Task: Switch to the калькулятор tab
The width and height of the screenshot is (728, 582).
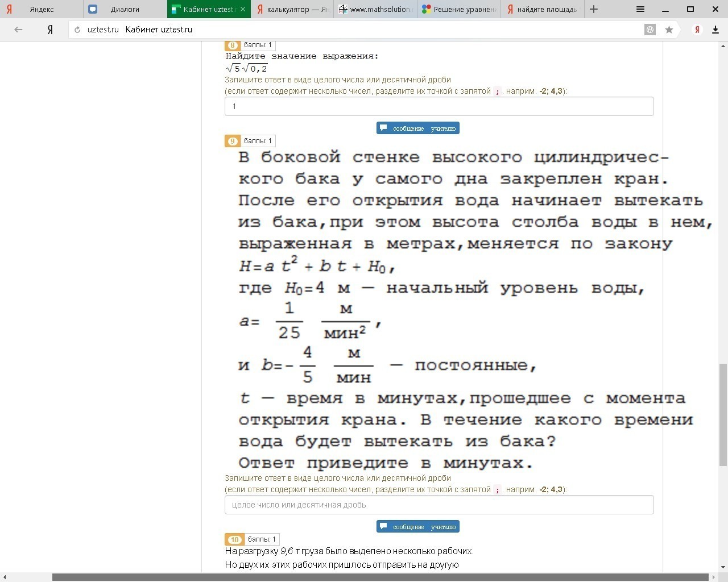Action: [292, 9]
